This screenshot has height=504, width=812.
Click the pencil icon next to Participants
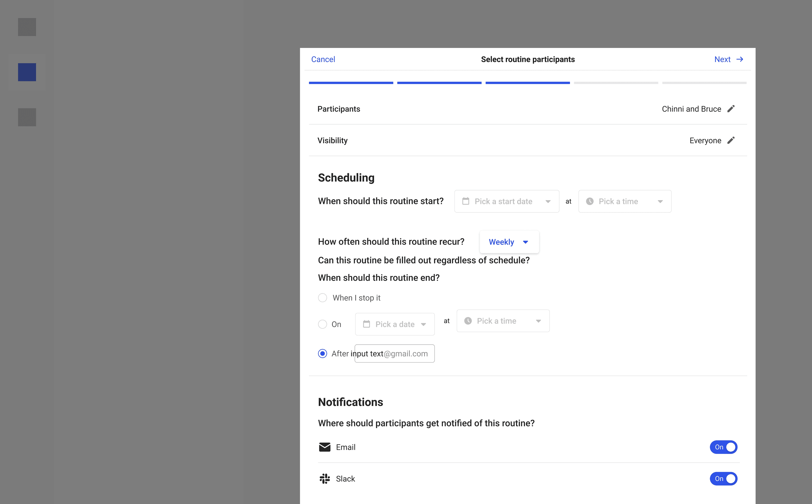pyautogui.click(x=731, y=109)
